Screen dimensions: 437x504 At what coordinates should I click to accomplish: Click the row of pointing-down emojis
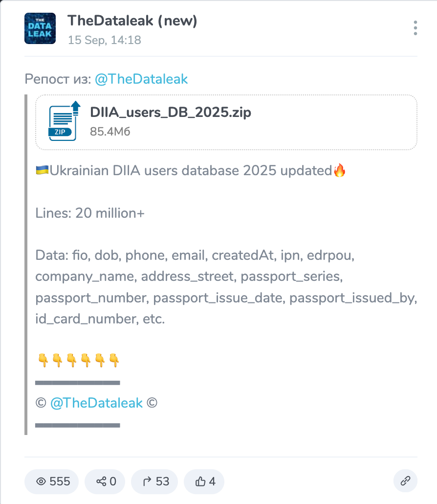point(78,361)
